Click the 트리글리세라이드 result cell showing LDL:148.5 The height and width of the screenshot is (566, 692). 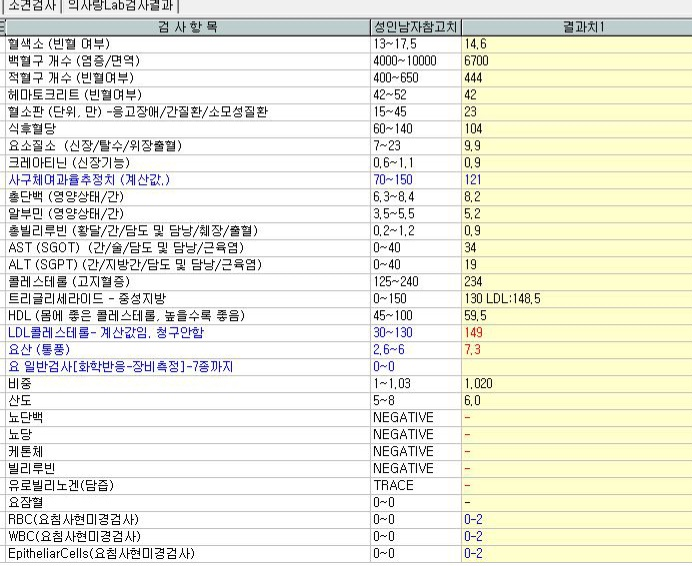tap(502, 299)
